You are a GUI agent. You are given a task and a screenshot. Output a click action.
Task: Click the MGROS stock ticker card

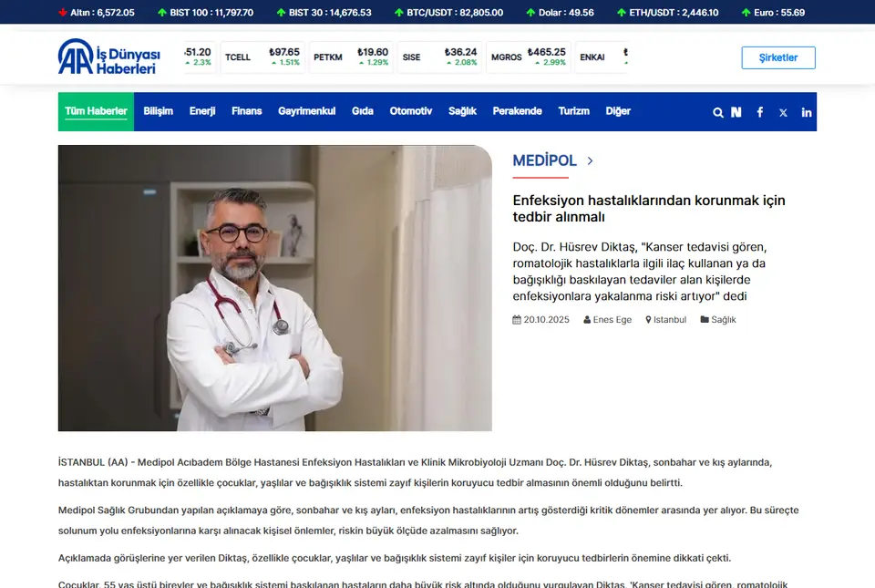(529, 57)
